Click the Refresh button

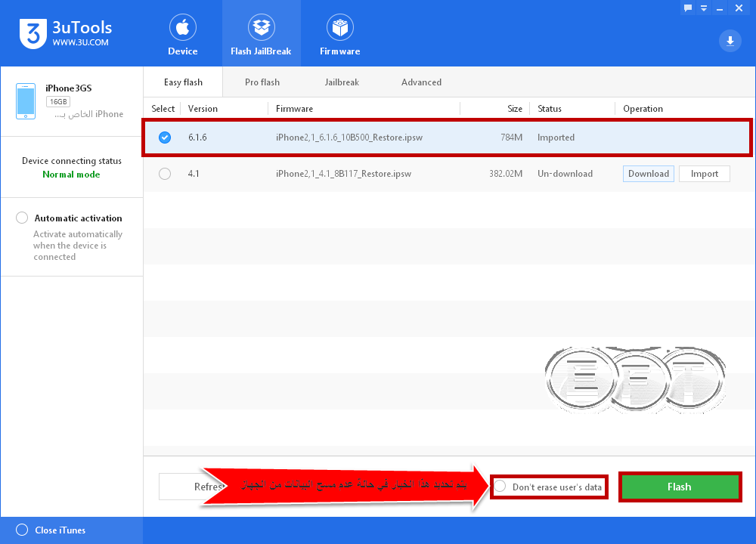click(191, 487)
